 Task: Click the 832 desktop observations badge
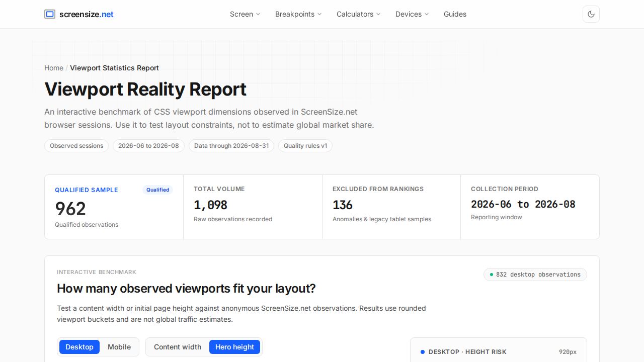point(535,275)
